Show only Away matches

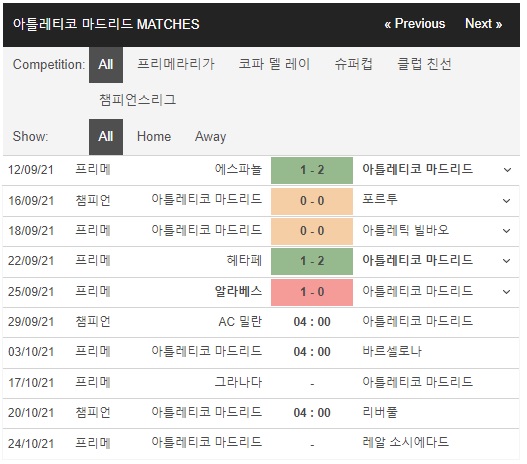tap(212, 138)
